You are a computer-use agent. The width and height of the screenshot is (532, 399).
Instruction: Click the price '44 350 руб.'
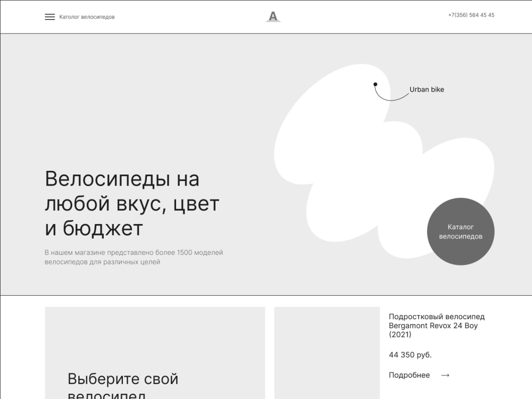tap(410, 355)
